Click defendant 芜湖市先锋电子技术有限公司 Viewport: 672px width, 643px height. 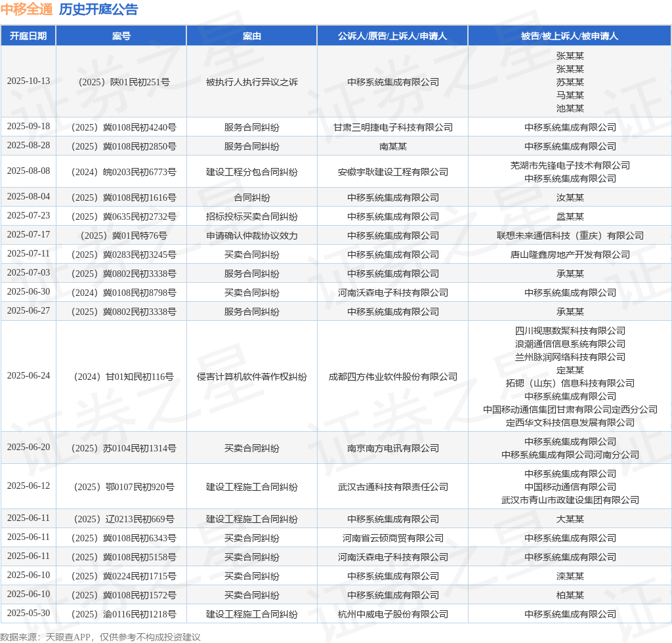[570, 166]
